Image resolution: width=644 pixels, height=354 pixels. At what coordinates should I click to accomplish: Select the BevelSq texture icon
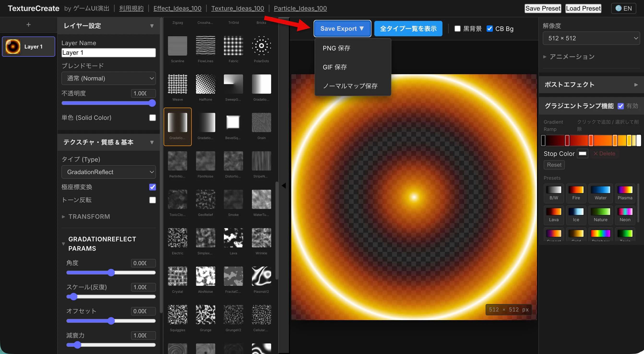click(x=233, y=122)
